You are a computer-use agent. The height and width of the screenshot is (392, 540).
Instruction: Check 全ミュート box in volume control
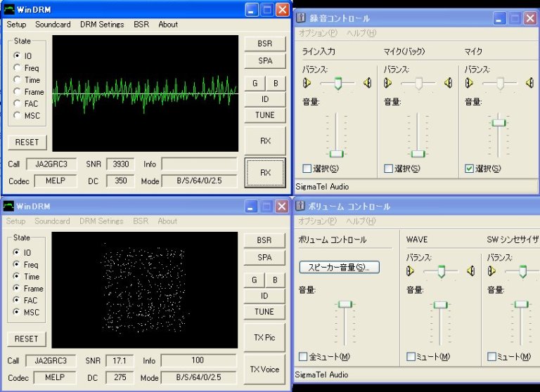[x=303, y=357]
